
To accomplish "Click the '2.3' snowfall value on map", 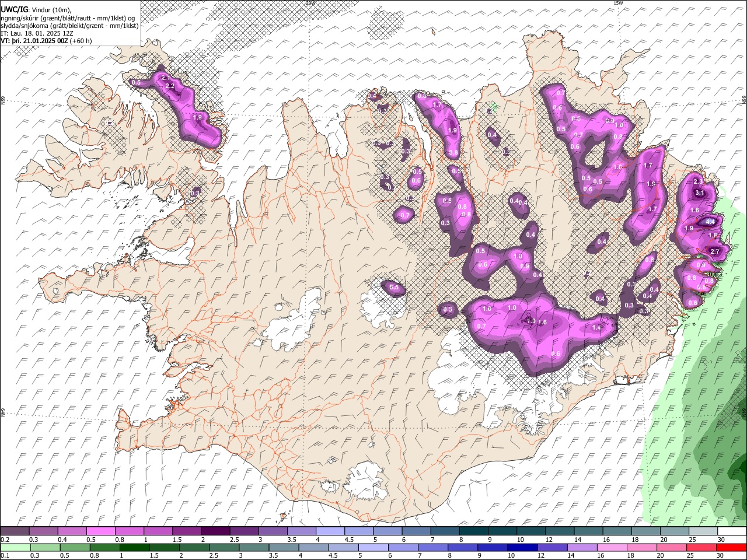I will tap(698, 182).
